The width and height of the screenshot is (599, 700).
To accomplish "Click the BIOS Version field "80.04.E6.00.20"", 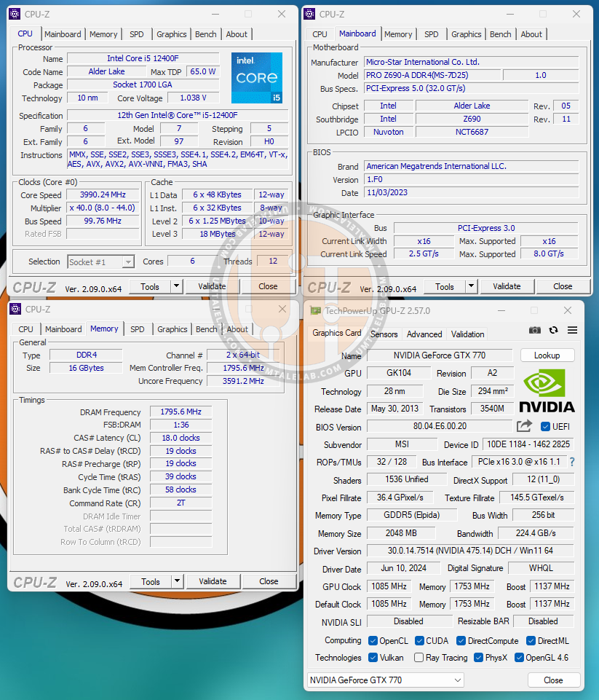I will point(440,426).
